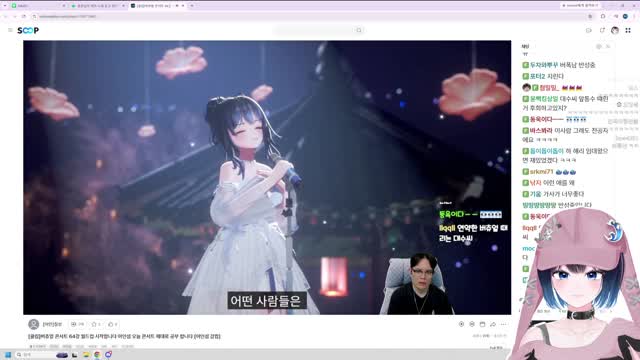Go back using the browser back arrow
This screenshot has width=640, height=360.
point(6,16)
